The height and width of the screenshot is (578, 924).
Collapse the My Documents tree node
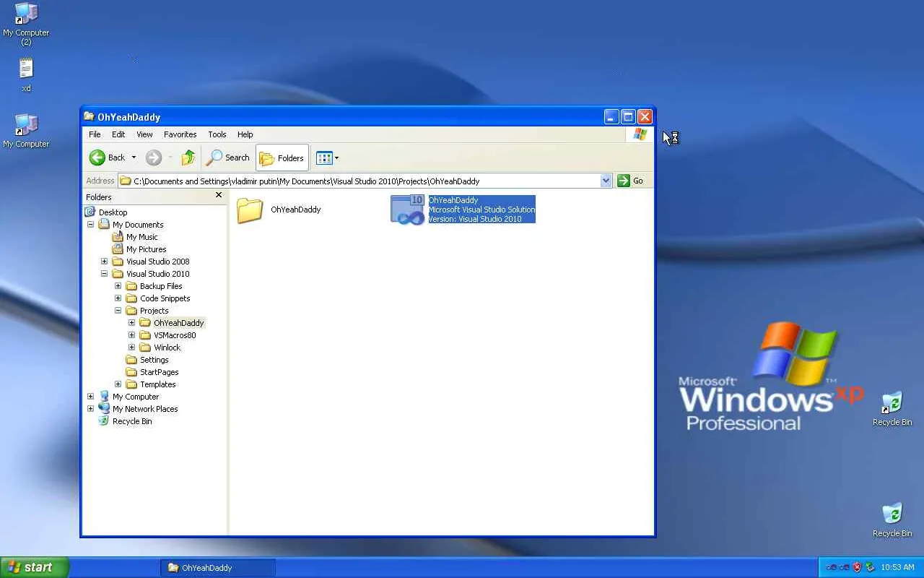(x=91, y=225)
